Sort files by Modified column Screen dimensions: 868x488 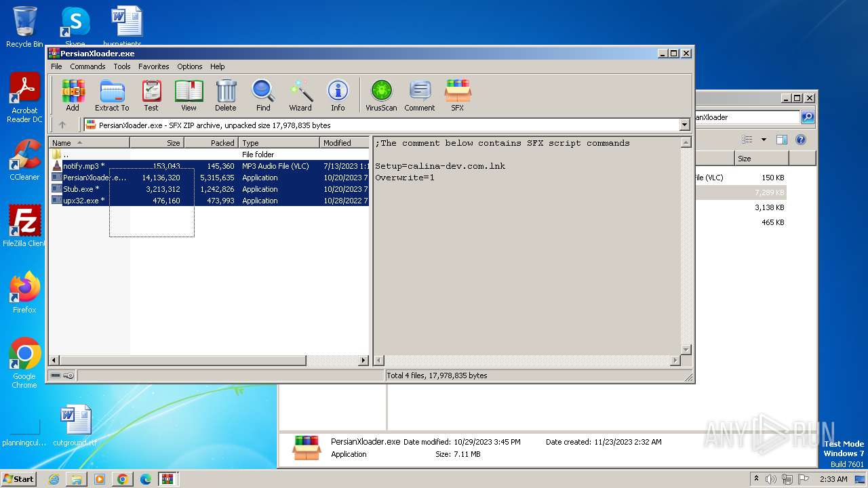pos(344,143)
